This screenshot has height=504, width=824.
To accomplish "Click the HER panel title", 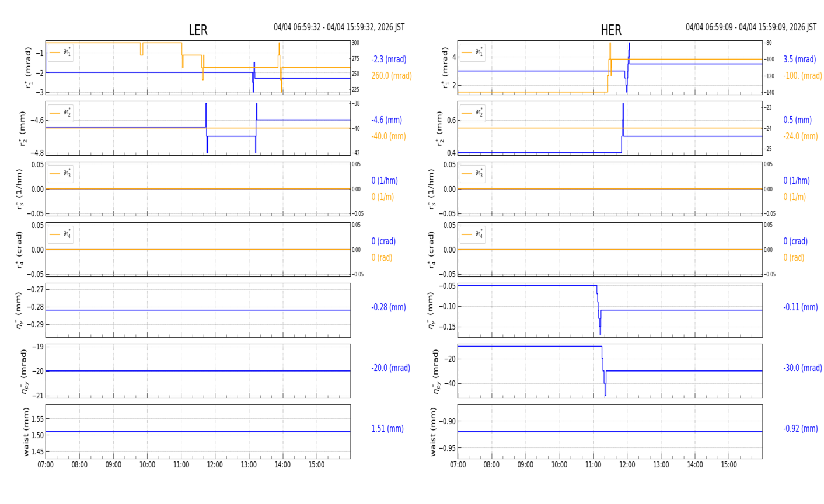I will coord(611,30).
